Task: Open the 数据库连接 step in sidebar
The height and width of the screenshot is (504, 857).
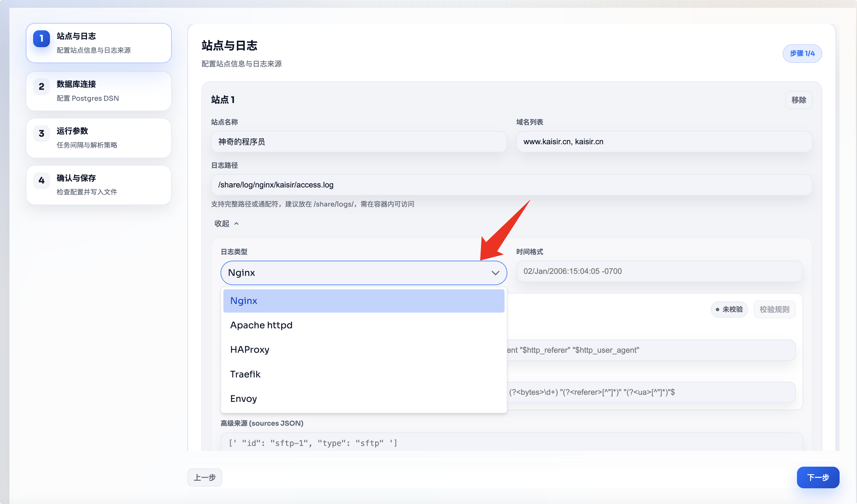Action: (x=98, y=91)
